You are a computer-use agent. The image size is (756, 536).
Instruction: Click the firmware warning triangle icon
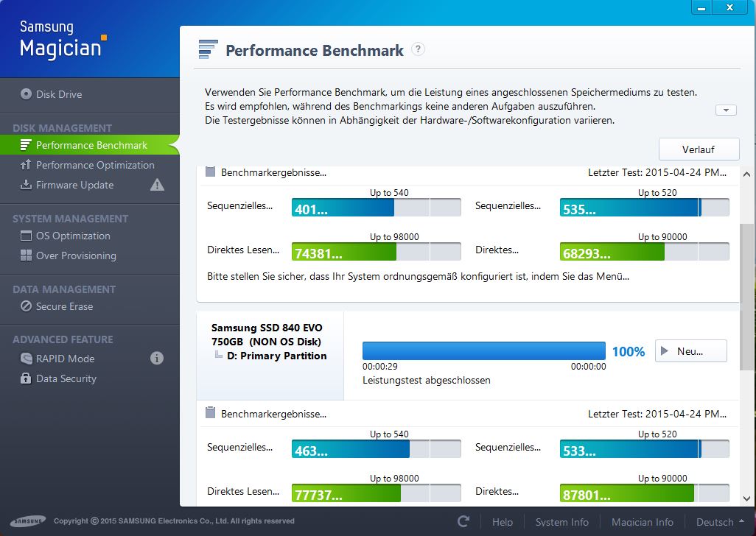tap(157, 185)
